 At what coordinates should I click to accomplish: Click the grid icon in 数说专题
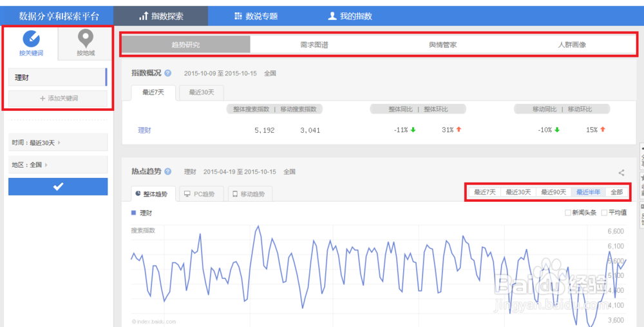[238, 16]
